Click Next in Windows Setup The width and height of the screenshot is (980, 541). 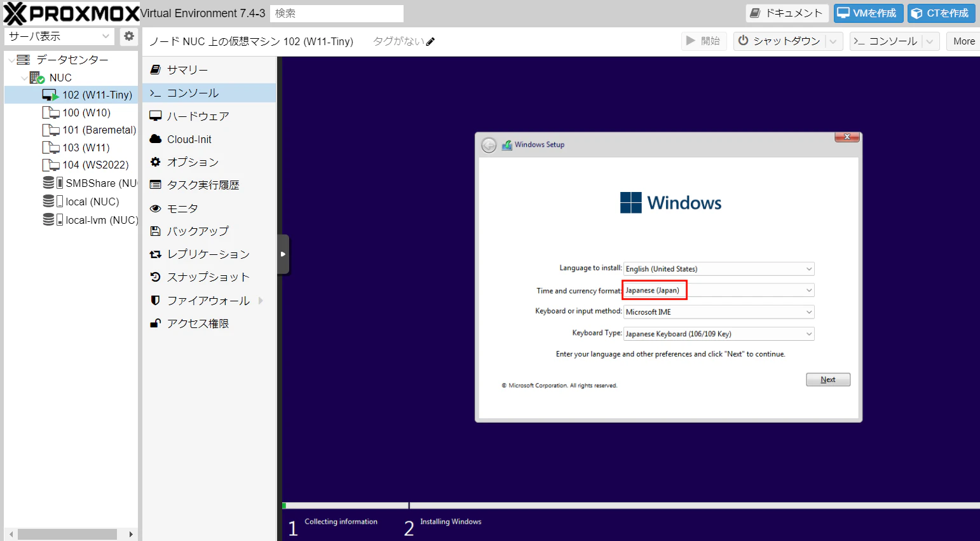pyautogui.click(x=828, y=380)
